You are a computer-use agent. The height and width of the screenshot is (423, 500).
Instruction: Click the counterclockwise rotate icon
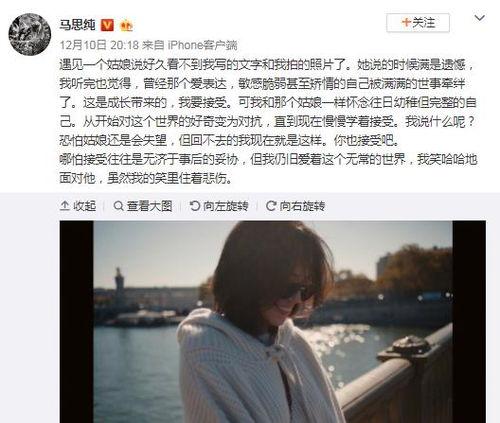(x=195, y=206)
